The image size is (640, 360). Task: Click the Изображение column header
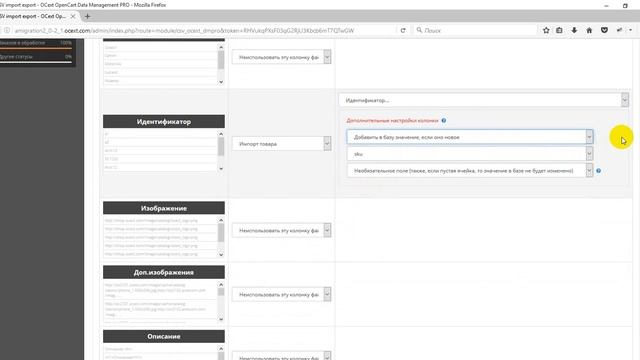[164, 208]
